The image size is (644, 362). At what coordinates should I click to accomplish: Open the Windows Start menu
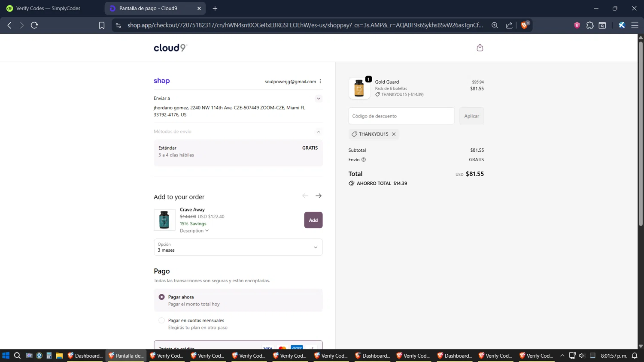(x=6, y=356)
